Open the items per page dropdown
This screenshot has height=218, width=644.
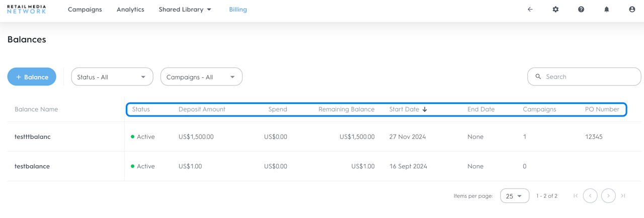pos(514,196)
